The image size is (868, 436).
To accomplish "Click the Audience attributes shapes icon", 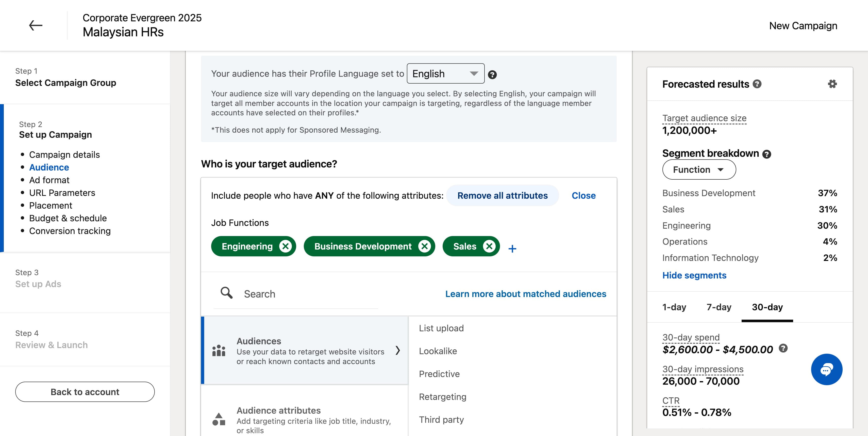I will coord(219,419).
